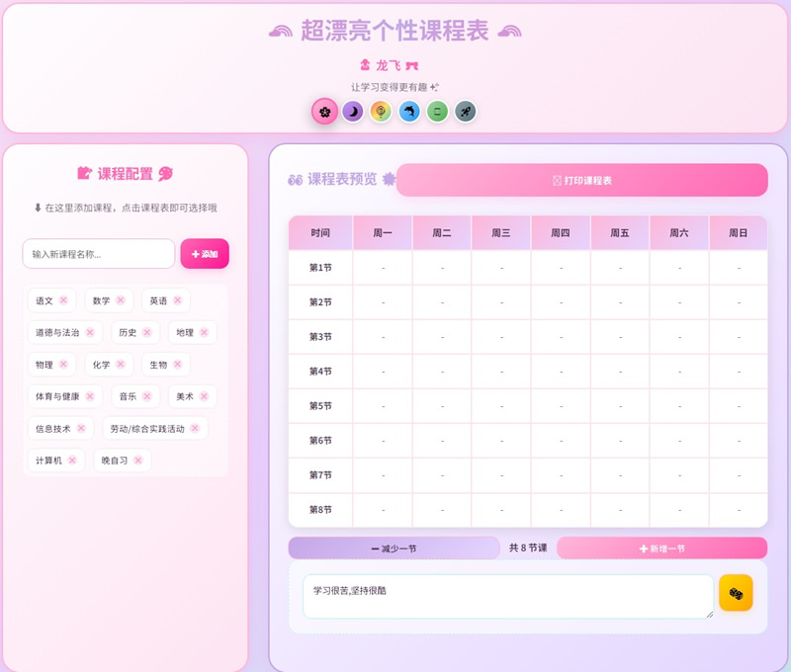Click the 周五 第4节 schedule cell
The width and height of the screenshot is (791, 672).
620,372
